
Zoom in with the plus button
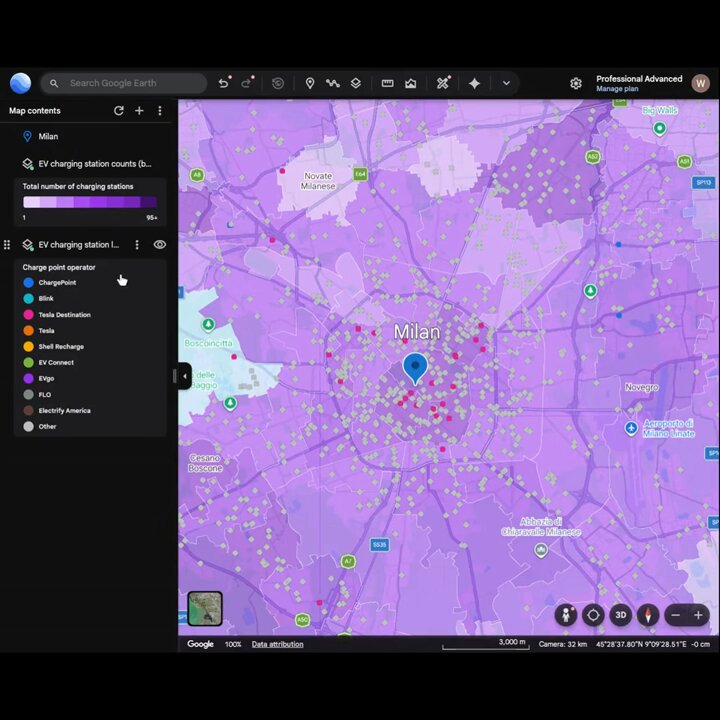(x=698, y=615)
